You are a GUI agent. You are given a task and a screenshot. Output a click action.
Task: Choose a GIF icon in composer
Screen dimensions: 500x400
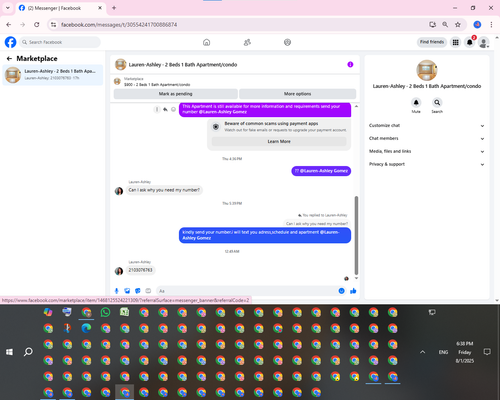[x=148, y=291]
